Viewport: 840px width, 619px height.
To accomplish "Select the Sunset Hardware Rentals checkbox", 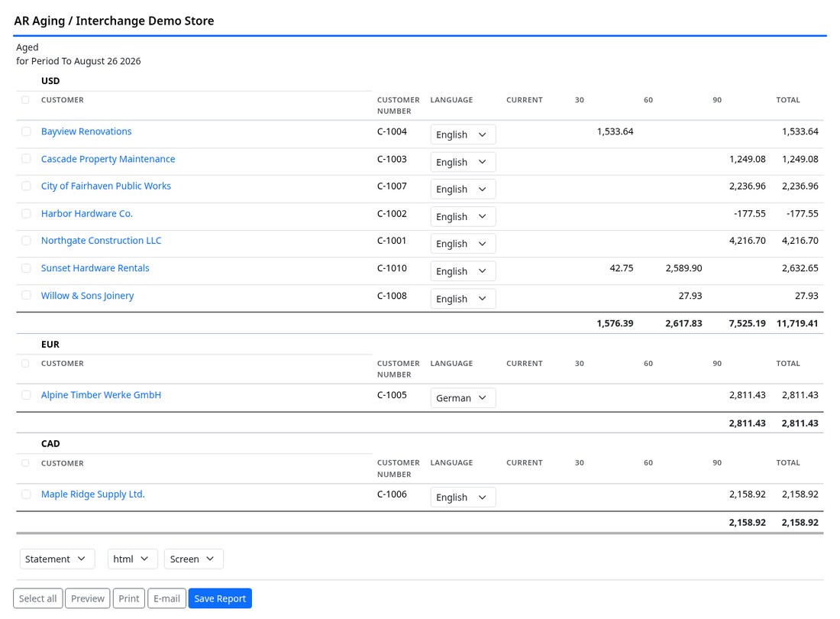I will [26, 268].
